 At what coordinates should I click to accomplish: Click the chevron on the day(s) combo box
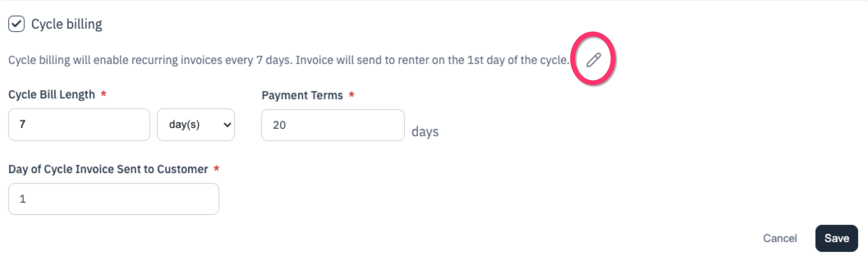226,124
